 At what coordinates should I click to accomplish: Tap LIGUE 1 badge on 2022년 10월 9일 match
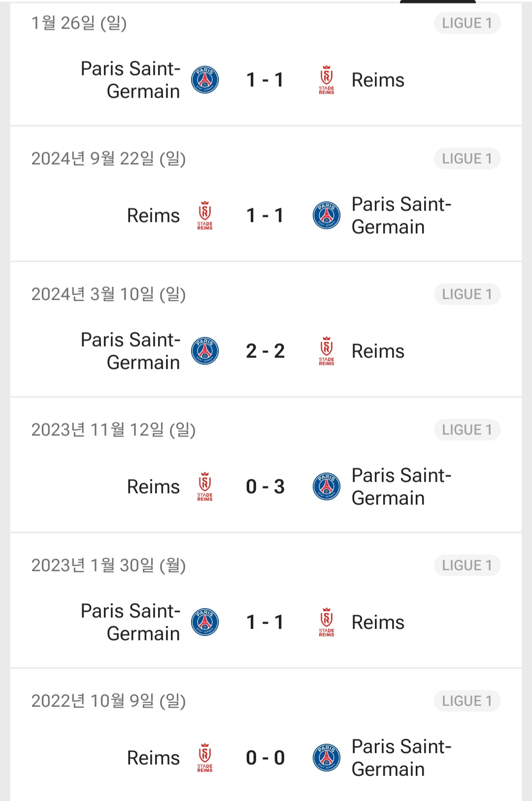[467, 701]
